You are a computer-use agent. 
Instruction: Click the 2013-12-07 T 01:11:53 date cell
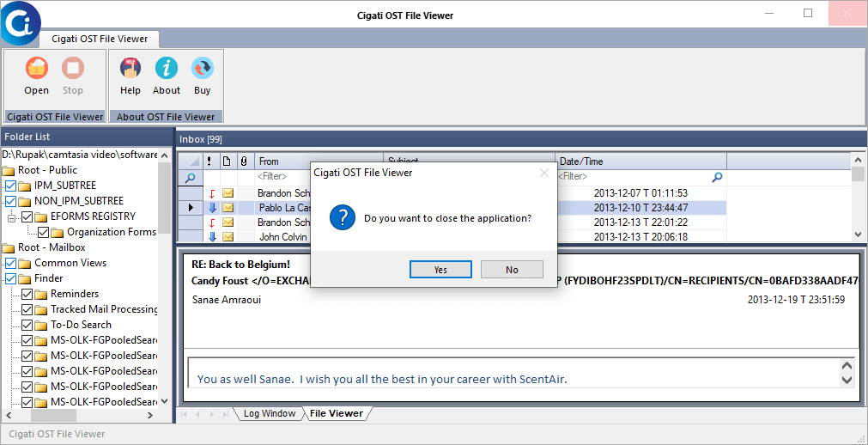[640, 193]
